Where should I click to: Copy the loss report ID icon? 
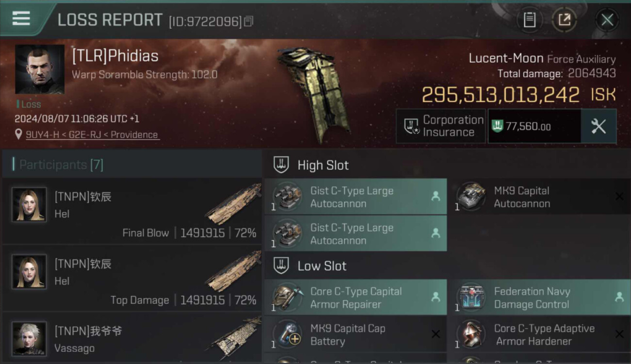click(x=249, y=21)
